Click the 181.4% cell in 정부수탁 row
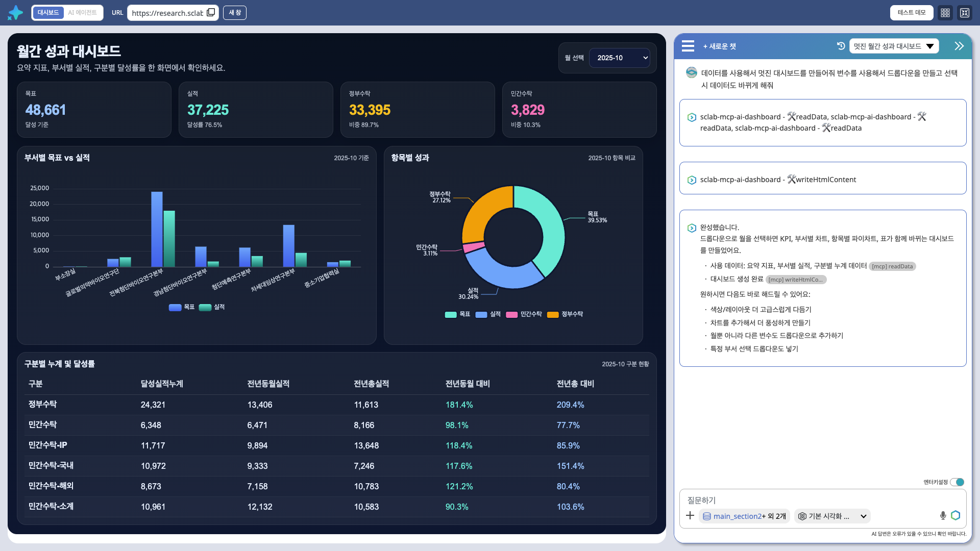 point(459,405)
